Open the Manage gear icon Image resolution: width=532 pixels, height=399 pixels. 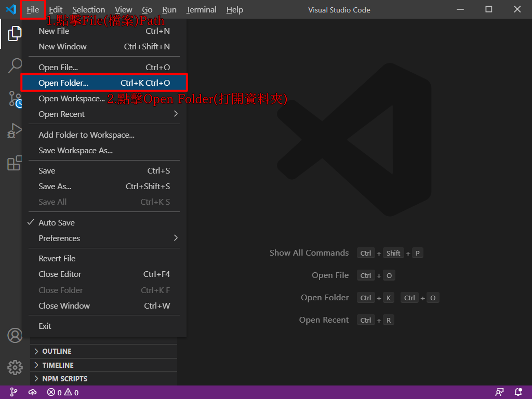[15, 367]
